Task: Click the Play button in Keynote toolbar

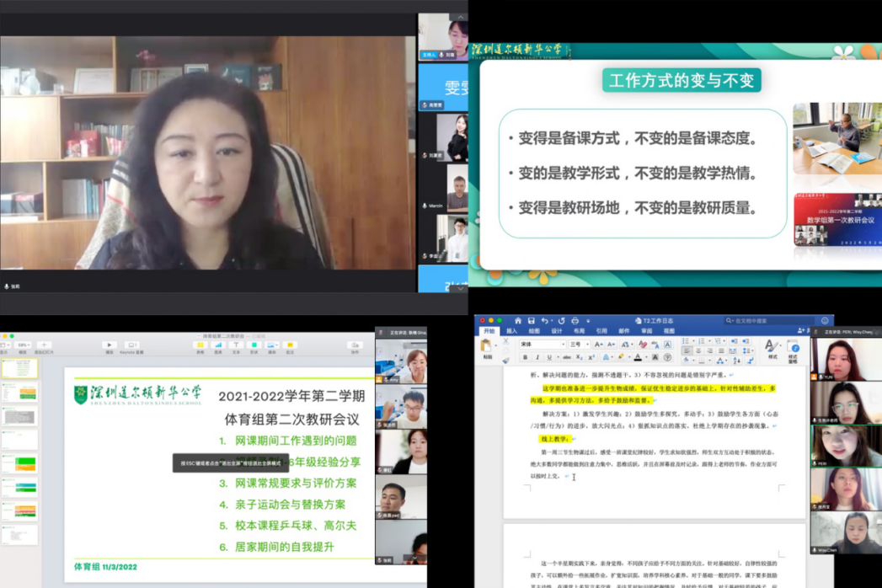Action: [x=110, y=345]
